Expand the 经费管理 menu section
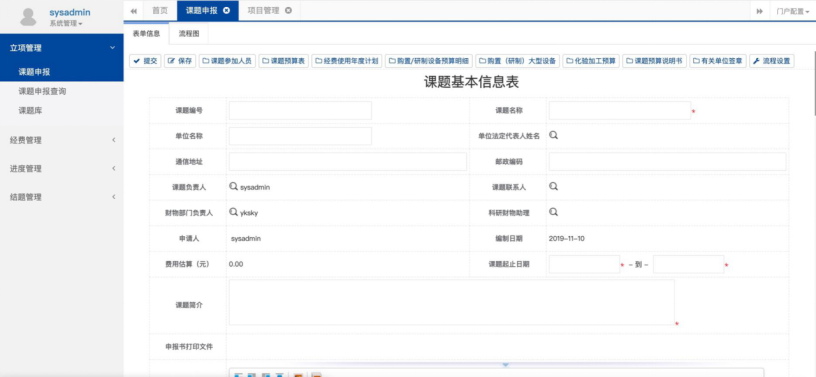Screen dimensions: 816x377 (x=61, y=140)
